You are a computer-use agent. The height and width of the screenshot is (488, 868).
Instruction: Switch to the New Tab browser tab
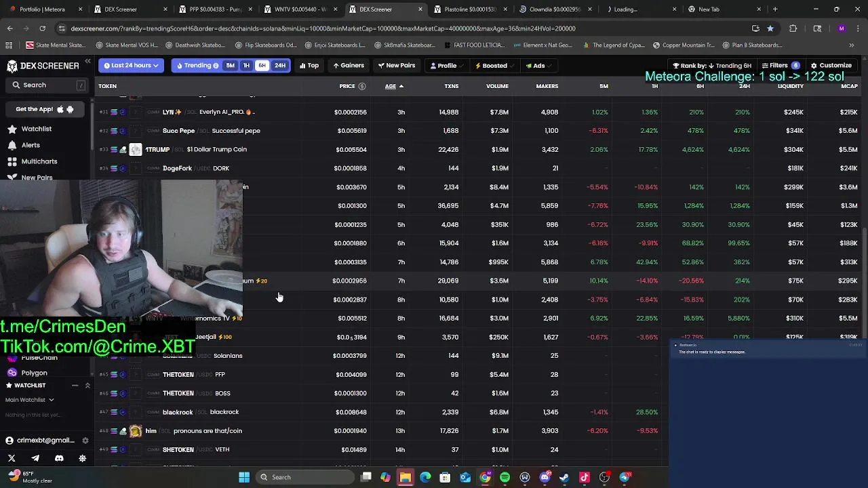724,9
